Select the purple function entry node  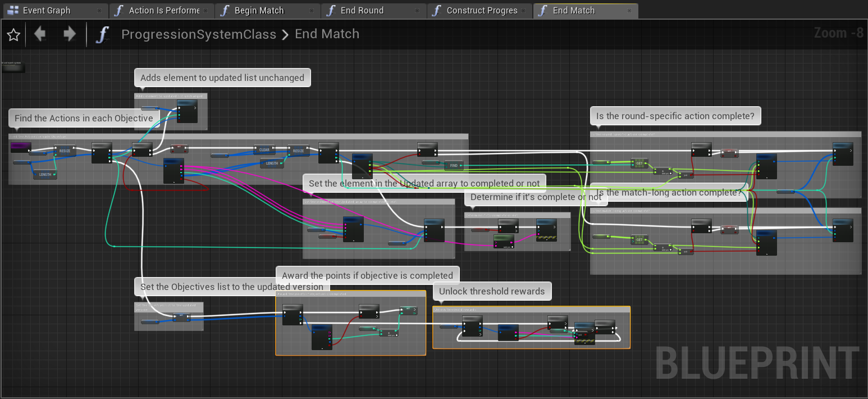pyautogui.click(x=21, y=147)
